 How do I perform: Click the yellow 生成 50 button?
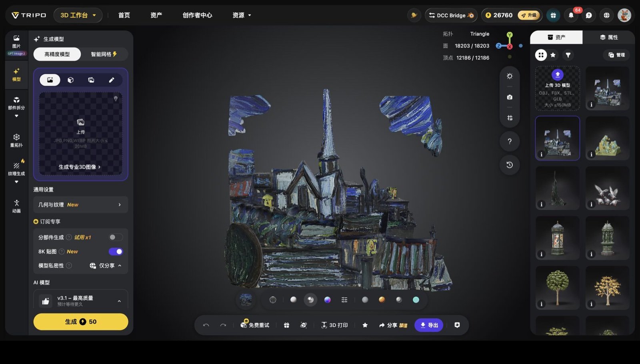(x=81, y=322)
